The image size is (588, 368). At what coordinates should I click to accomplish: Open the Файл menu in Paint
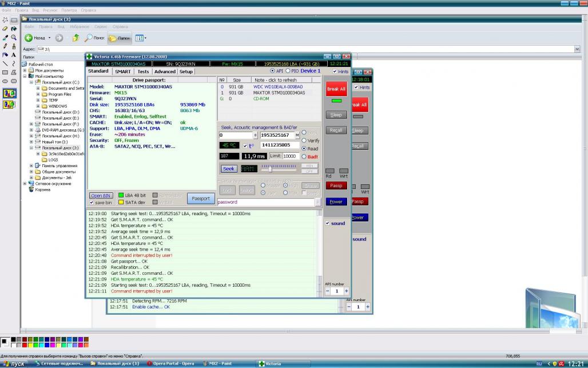(x=6, y=10)
